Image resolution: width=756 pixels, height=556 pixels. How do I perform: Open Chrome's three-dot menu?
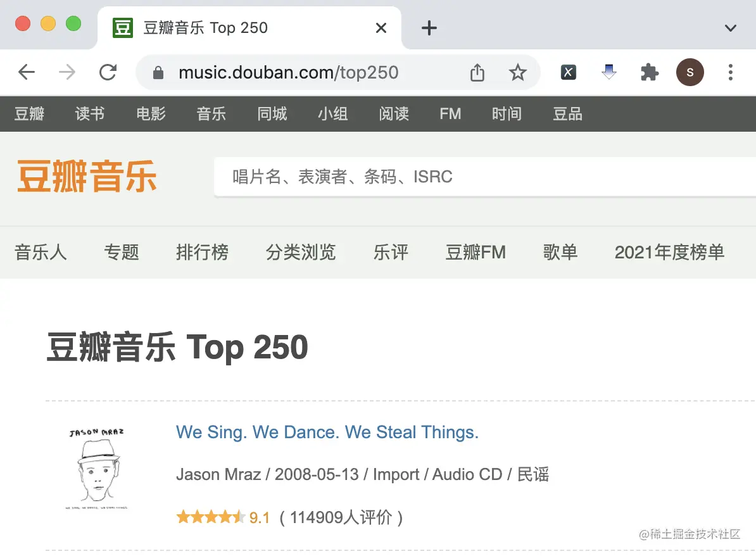(731, 72)
